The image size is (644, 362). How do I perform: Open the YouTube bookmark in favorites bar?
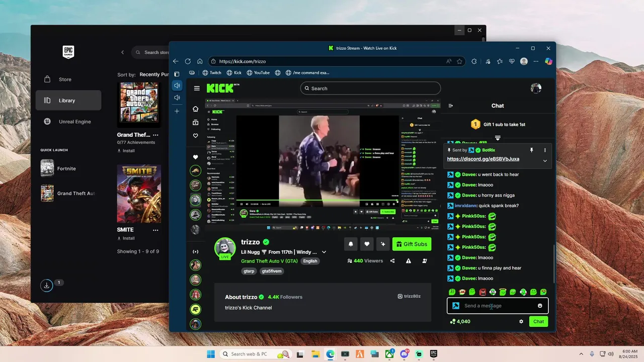pos(258,72)
